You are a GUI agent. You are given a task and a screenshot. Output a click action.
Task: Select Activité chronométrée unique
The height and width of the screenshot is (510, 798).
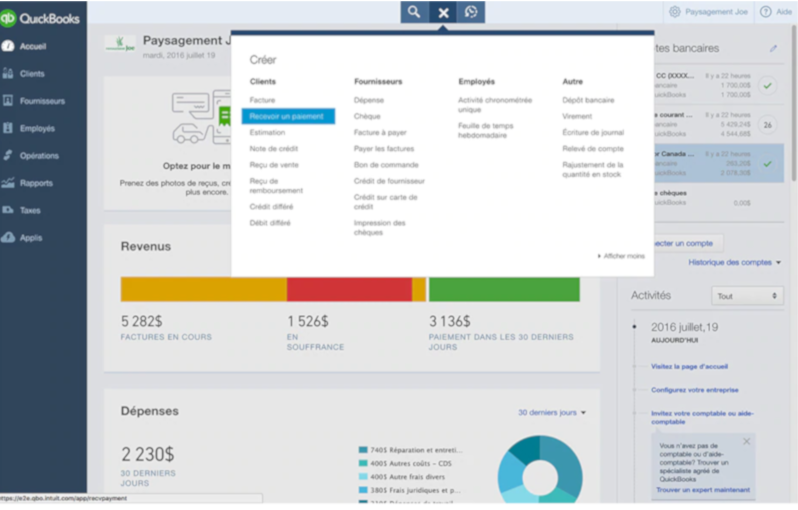[495, 105]
